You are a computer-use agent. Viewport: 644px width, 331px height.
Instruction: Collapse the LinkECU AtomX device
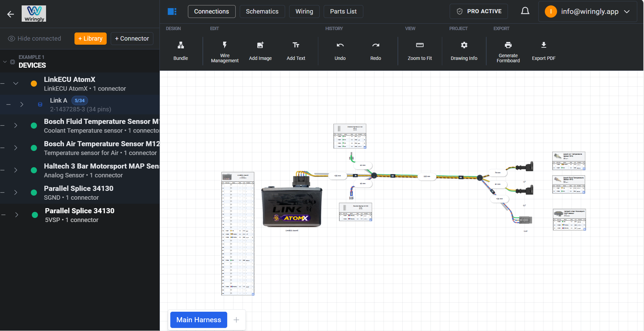[x=16, y=84]
